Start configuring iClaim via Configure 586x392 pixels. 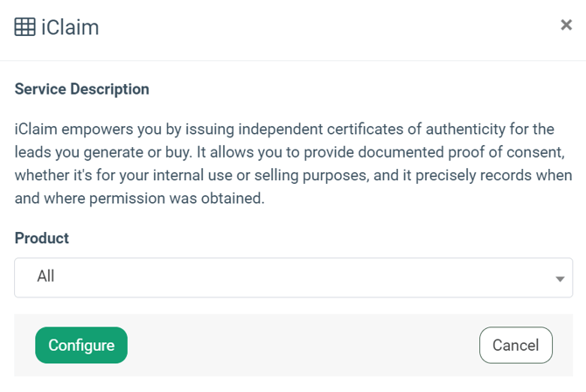click(x=81, y=346)
